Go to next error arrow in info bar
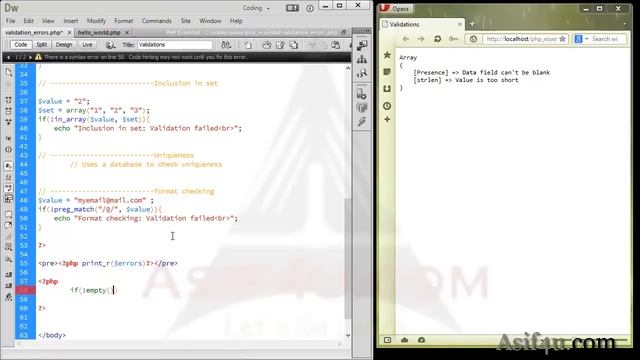This screenshot has width=640, height=360. point(30,57)
